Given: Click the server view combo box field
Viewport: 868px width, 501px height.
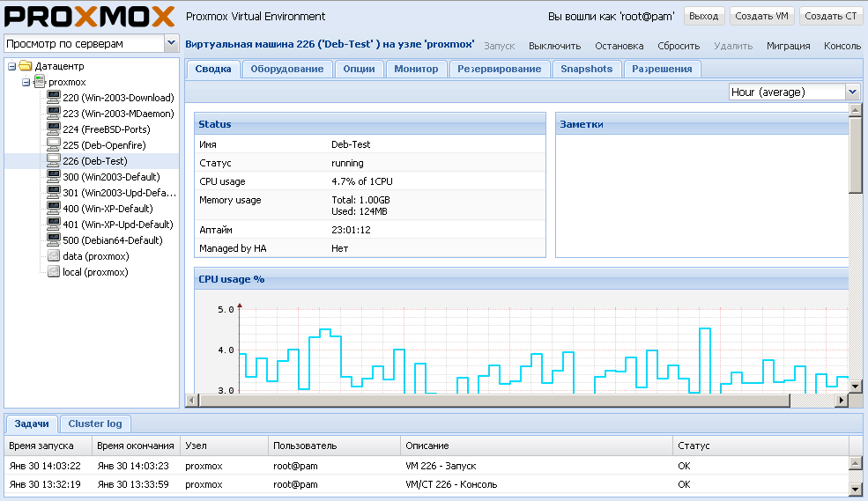Looking at the screenshot, I should [x=84, y=43].
